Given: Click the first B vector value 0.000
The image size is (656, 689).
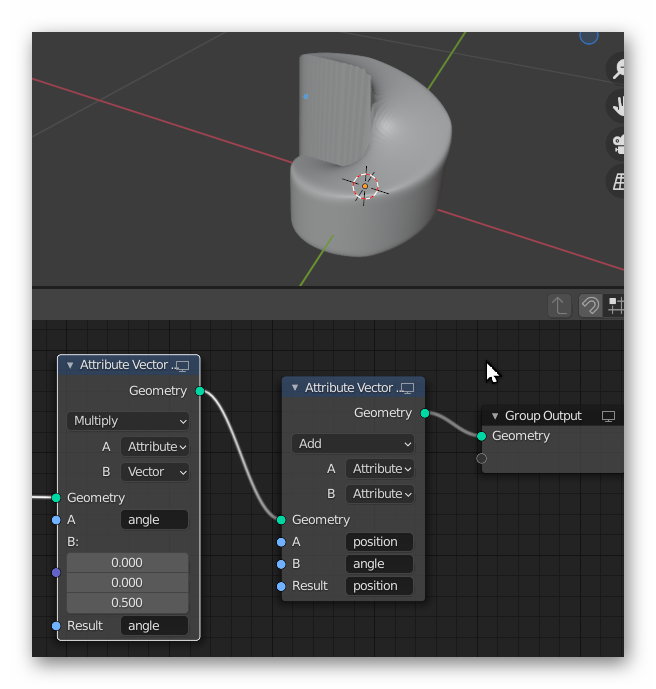Looking at the screenshot, I should (127, 563).
